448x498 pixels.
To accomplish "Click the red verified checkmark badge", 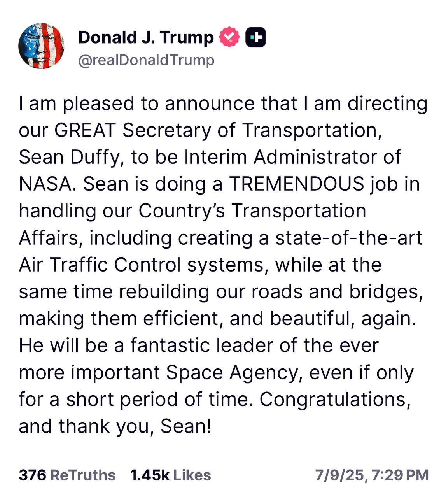I will (230, 37).
